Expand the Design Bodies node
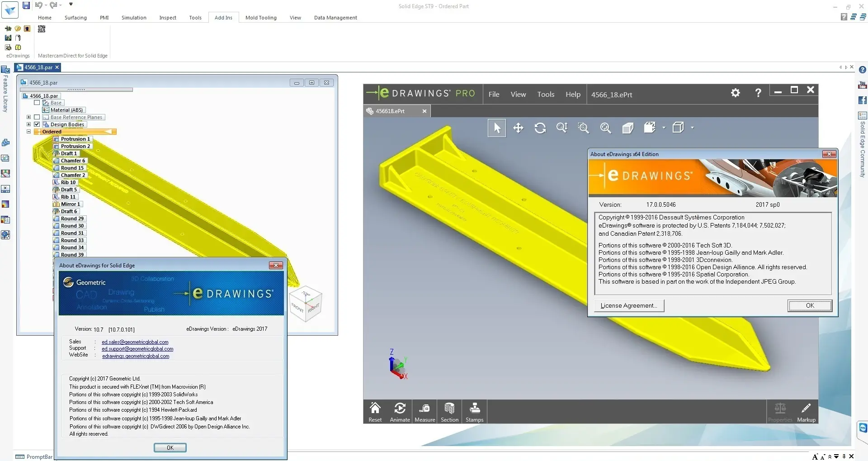The image size is (868, 461). [x=28, y=124]
